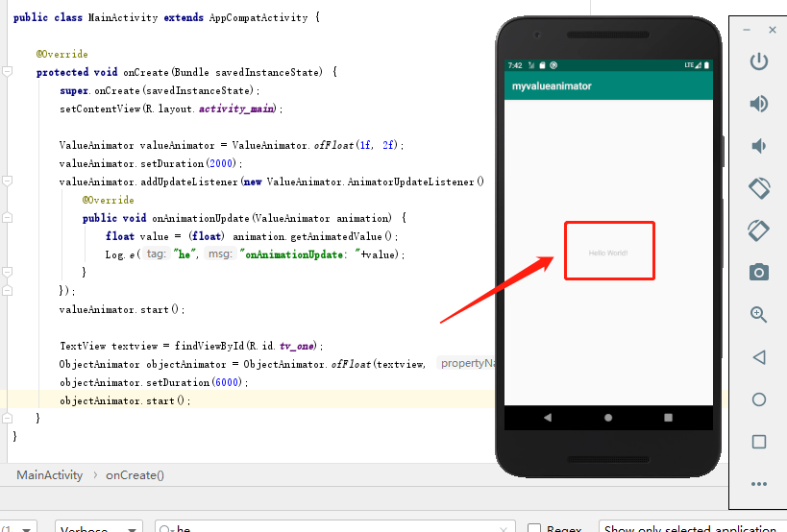Click the emulator power button icon

tap(758, 61)
